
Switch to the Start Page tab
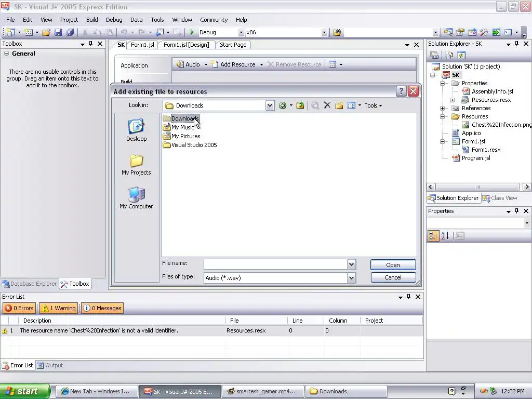click(x=233, y=45)
